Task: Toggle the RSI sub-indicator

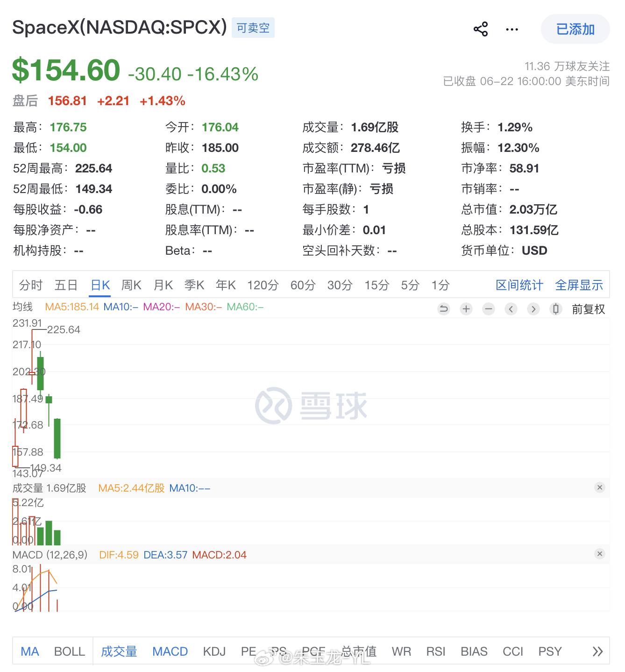Action: (x=436, y=651)
